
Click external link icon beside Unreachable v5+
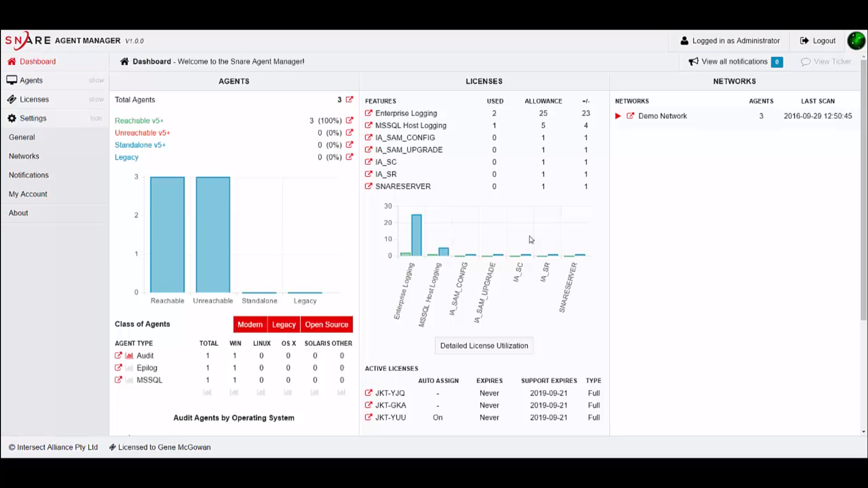pyautogui.click(x=349, y=133)
